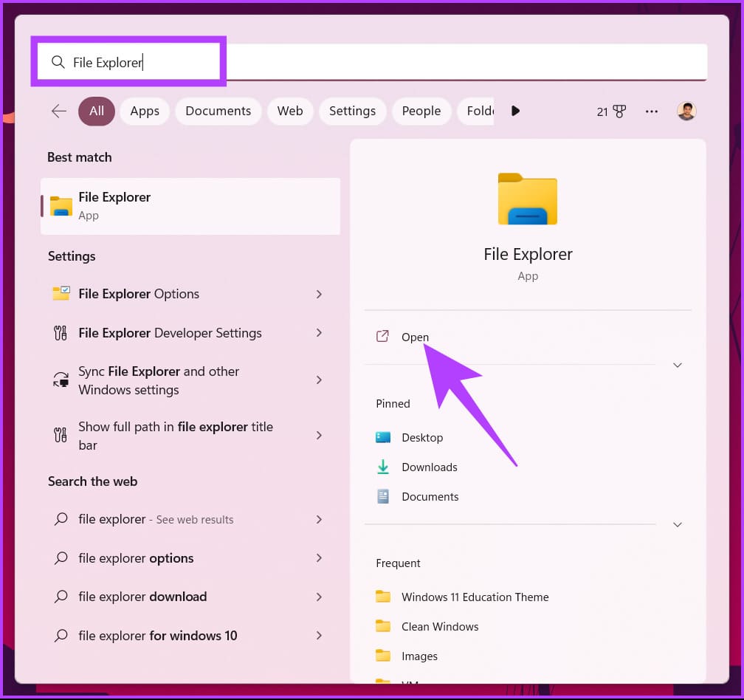Image resolution: width=744 pixels, height=700 pixels.
Task: Expand file explorer options web chevron
Action: tap(319, 558)
